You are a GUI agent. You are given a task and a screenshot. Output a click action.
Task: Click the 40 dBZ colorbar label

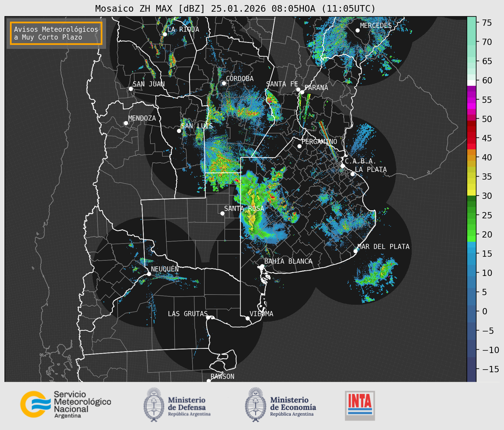click(x=487, y=157)
